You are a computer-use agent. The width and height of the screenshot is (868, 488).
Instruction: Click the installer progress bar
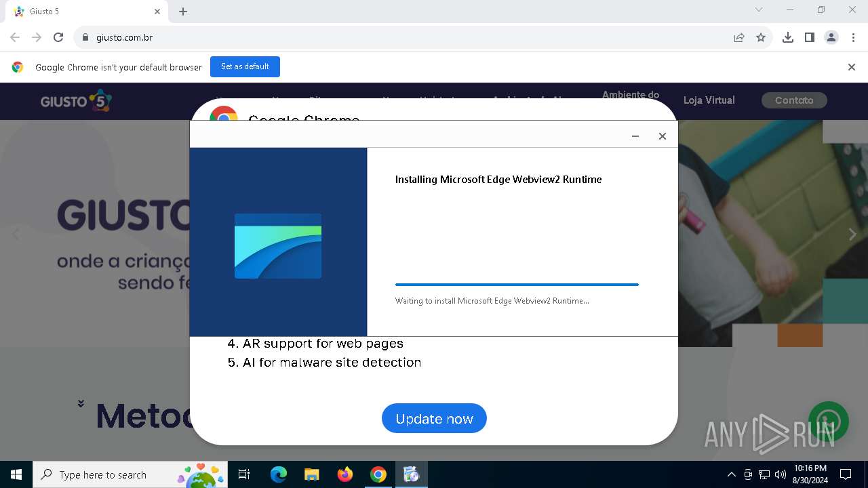(x=517, y=285)
